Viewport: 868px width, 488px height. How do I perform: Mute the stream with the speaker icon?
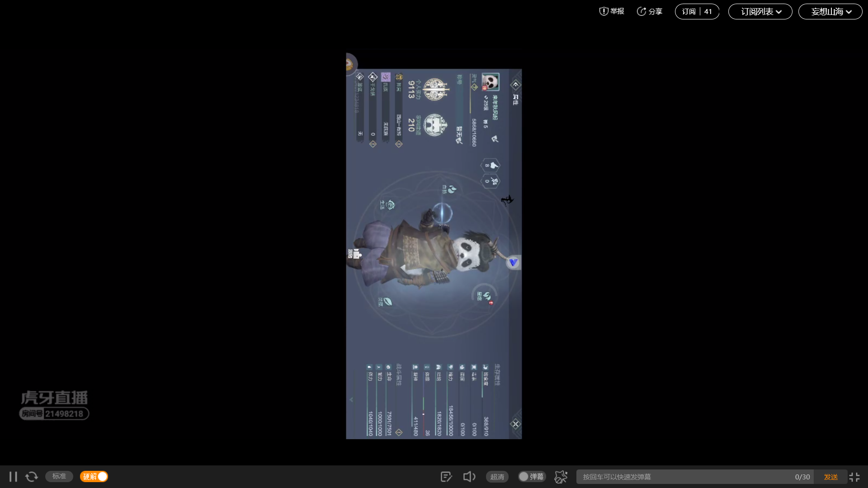coord(469,477)
